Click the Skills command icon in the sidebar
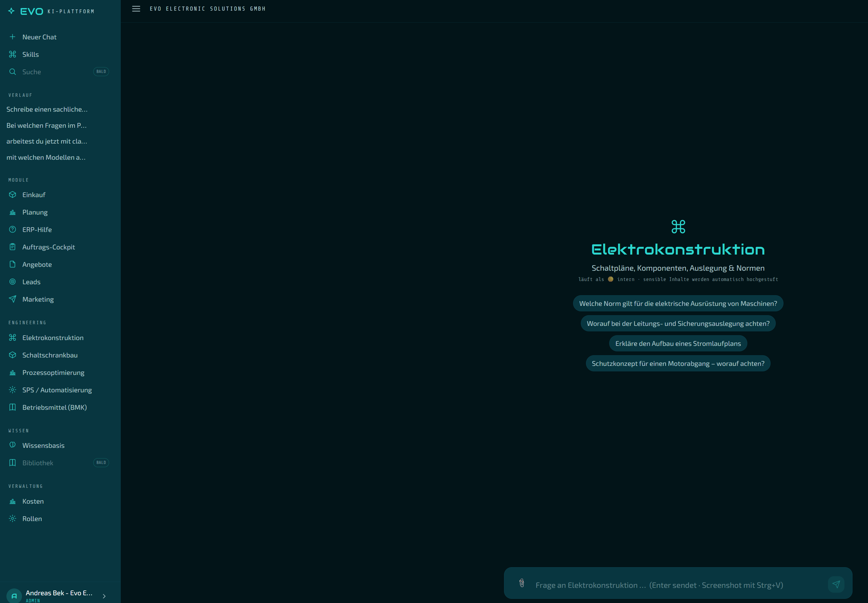Screen dimensions: 868x603 click(13, 54)
